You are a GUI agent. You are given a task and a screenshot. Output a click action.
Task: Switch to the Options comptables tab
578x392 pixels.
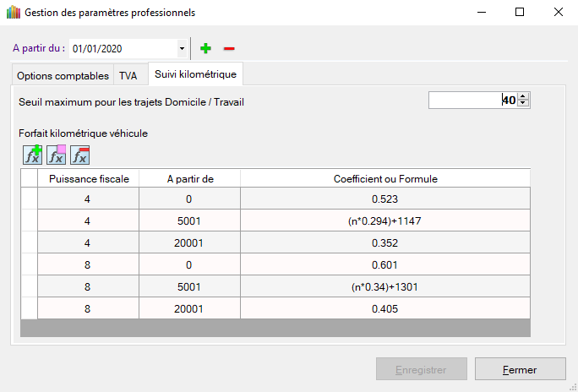[x=63, y=75]
